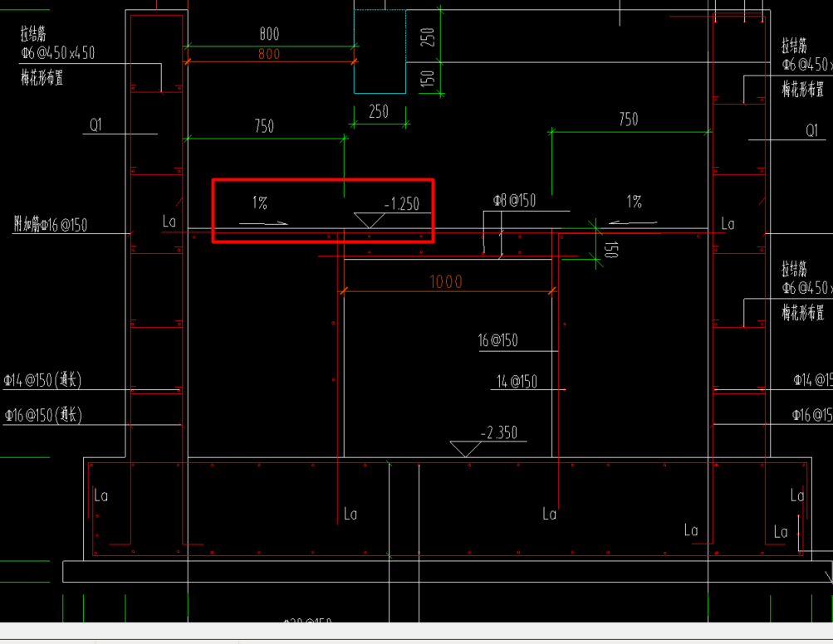Select the Φ8@150 rebar annotation

[514, 201]
